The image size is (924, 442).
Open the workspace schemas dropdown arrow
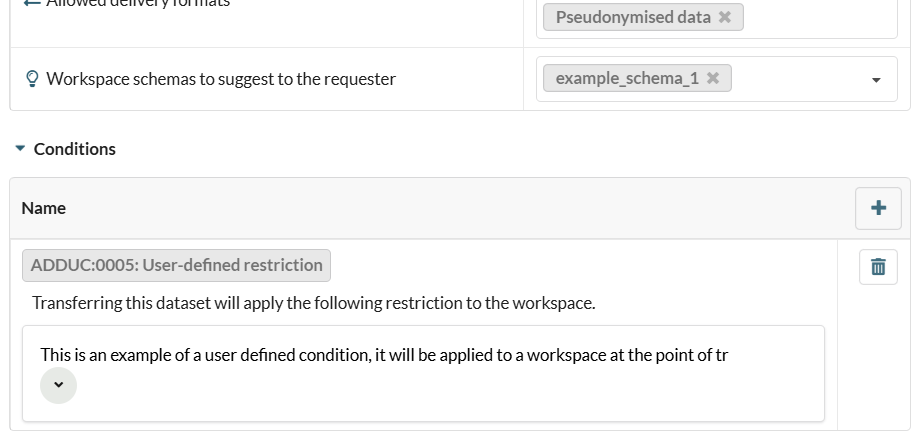tap(877, 79)
